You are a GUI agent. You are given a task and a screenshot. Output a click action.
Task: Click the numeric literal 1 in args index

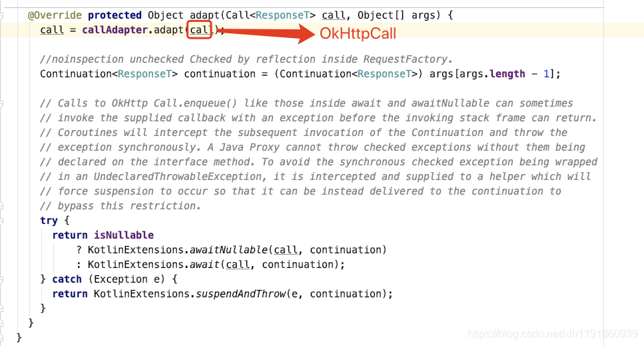point(546,74)
